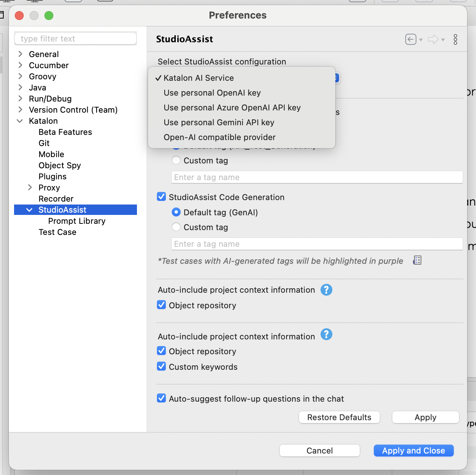This screenshot has width=476, height=475.
Task: Select Beta Features in the tree
Action: (x=65, y=132)
